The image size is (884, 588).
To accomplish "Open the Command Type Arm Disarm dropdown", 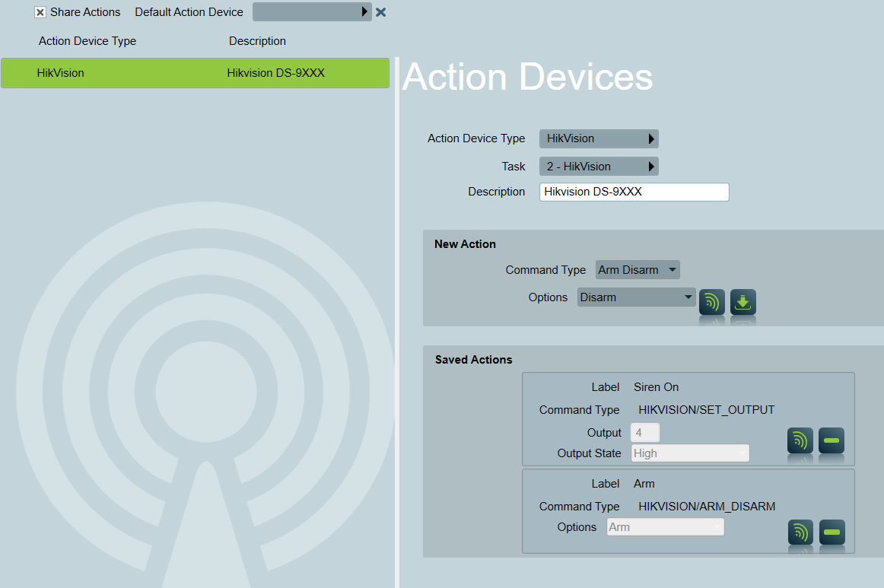I will pyautogui.click(x=638, y=270).
